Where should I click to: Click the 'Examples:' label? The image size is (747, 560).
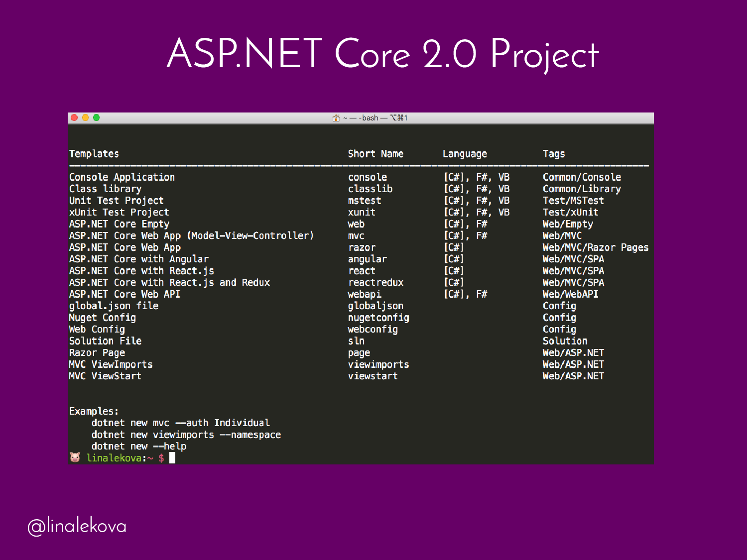tap(94, 411)
